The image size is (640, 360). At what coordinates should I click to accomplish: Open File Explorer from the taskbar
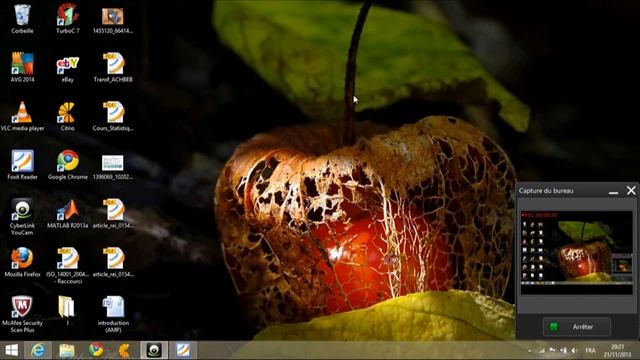[67, 350]
